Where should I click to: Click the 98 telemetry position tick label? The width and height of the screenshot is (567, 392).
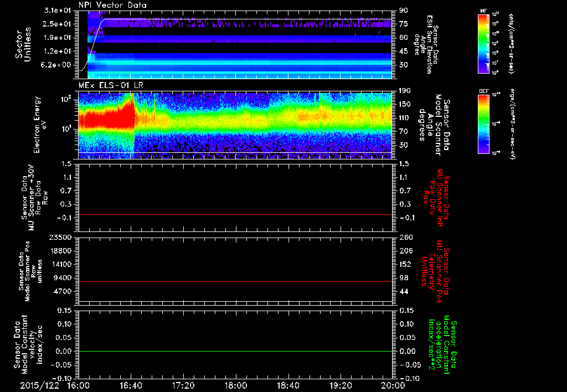click(404, 278)
